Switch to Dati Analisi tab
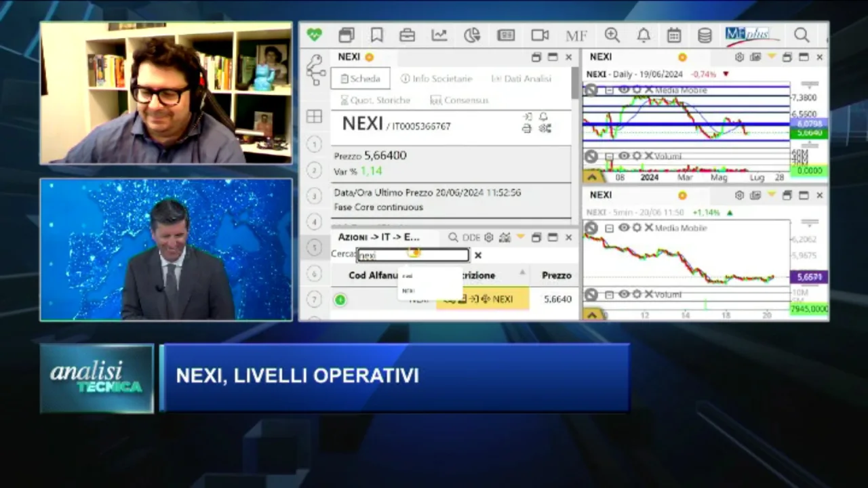This screenshot has height=488, width=868. (x=521, y=79)
